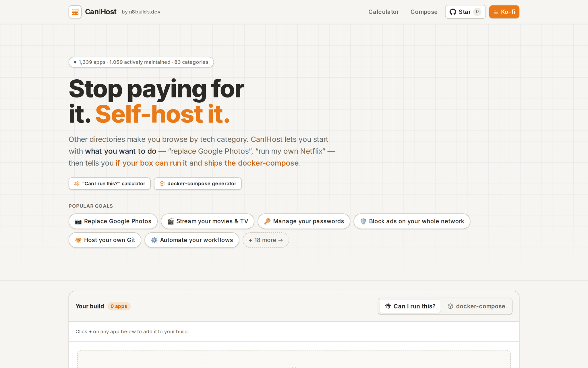The height and width of the screenshot is (368, 588).
Task: Select the Host your own Git goal
Action: tap(105, 240)
